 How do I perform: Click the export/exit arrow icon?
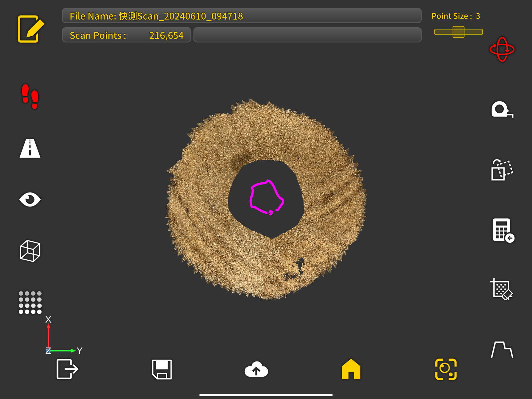point(67,369)
